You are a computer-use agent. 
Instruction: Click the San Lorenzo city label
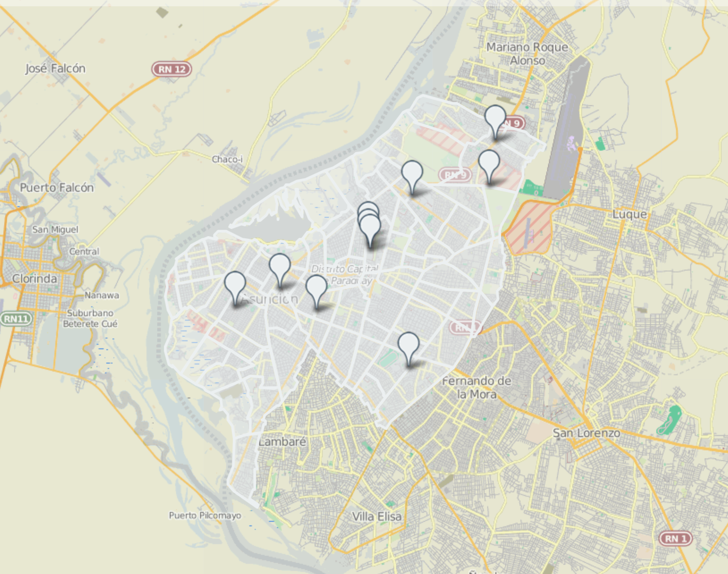[586, 433]
